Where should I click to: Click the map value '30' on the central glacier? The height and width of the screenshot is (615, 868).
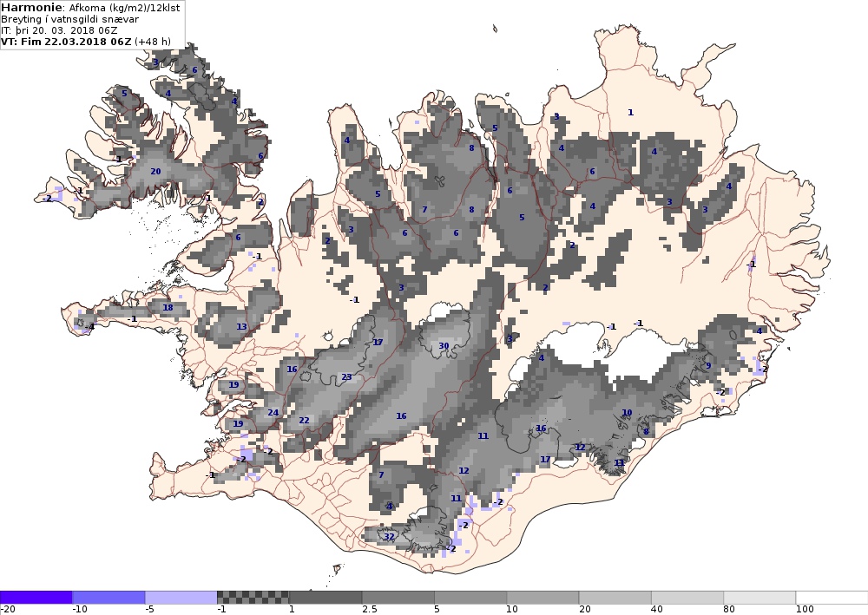coord(444,345)
